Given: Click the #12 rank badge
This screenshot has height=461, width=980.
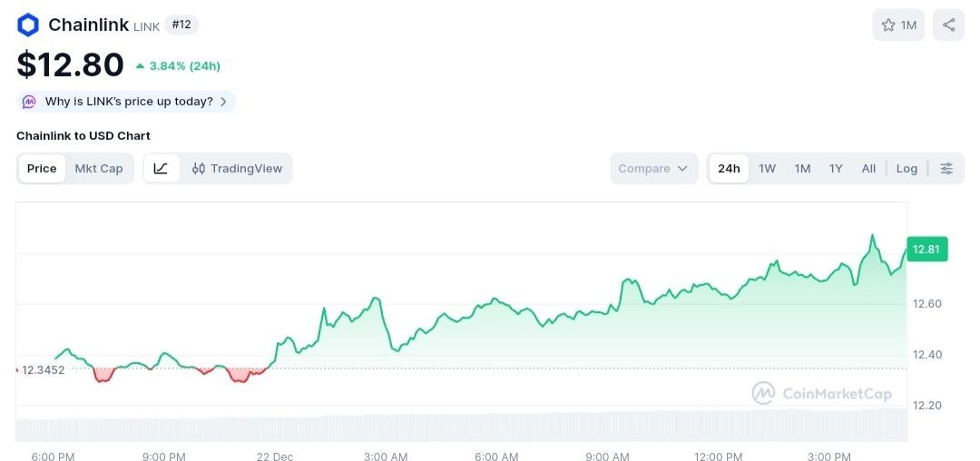Looking at the screenshot, I should point(181,25).
